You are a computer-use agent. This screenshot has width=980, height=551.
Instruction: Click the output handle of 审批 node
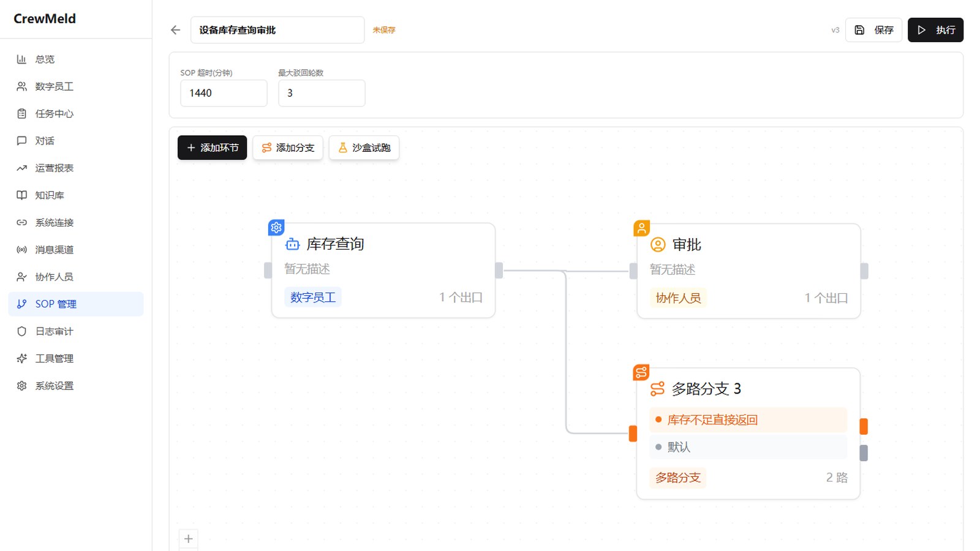864,271
